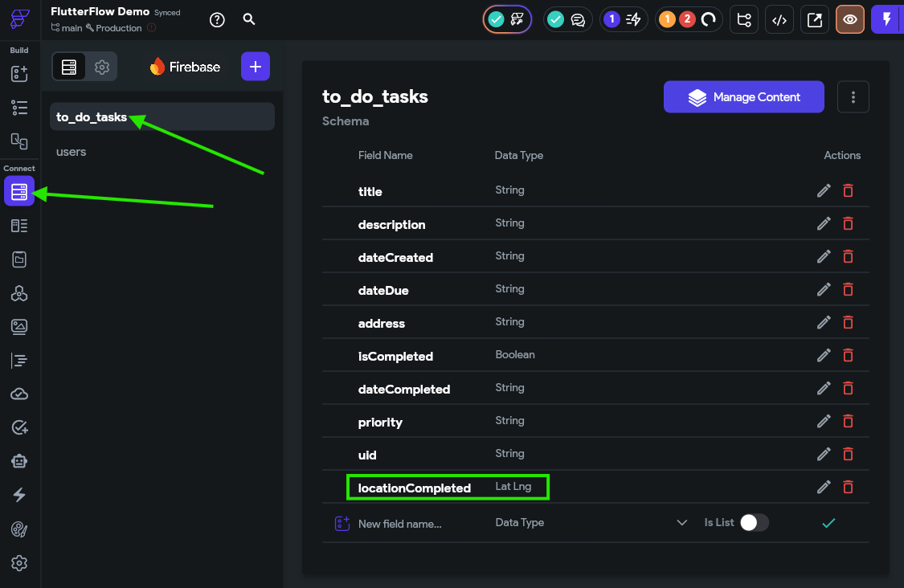Delete the priority field
Viewport: 904px width, 588px height.
[848, 421]
